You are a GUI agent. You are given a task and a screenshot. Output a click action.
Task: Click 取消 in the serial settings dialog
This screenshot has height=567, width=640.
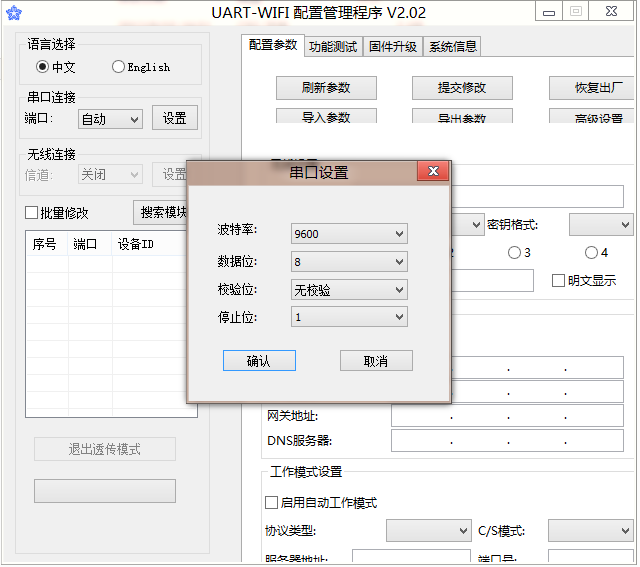click(x=376, y=361)
